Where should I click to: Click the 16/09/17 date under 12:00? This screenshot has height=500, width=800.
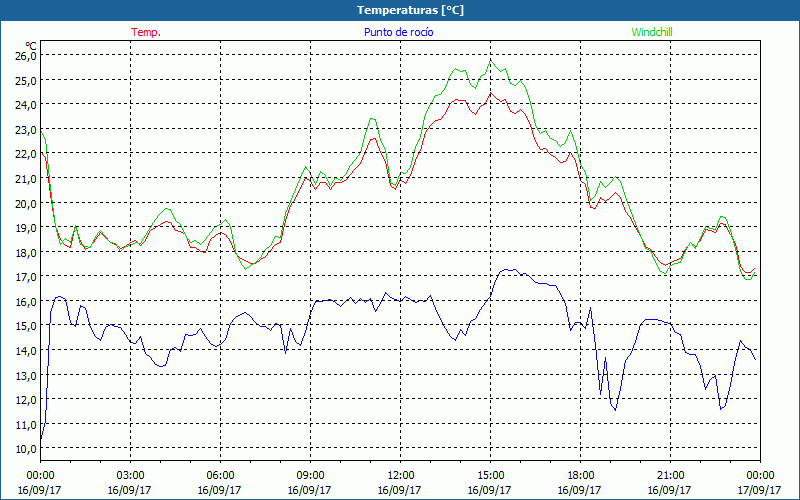pos(399,490)
